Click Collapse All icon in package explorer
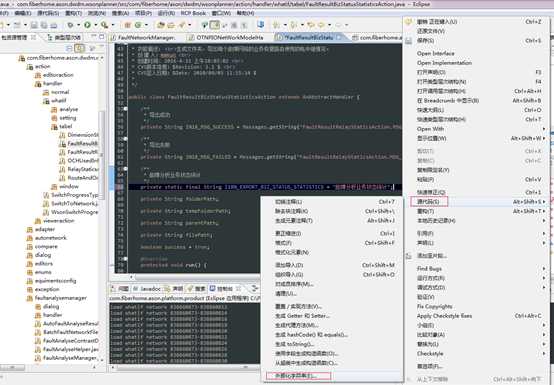The height and width of the screenshot is (385, 554). coord(69,48)
